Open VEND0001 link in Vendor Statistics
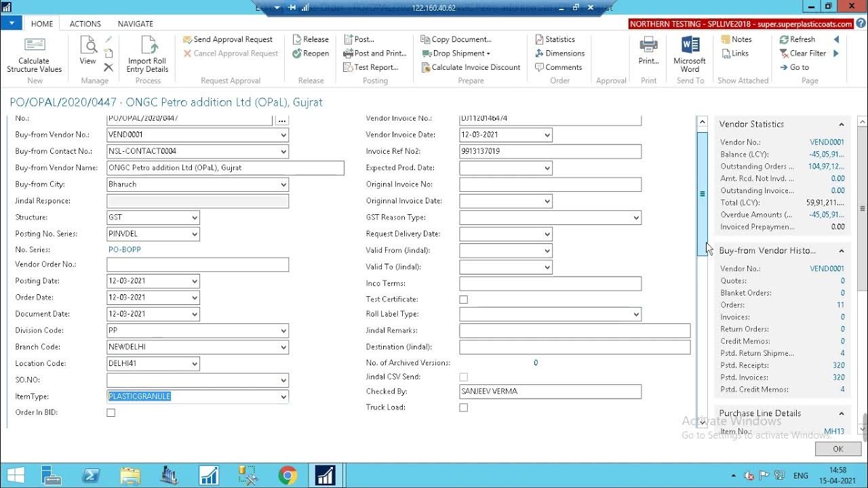This screenshot has height=488, width=868. [x=827, y=142]
